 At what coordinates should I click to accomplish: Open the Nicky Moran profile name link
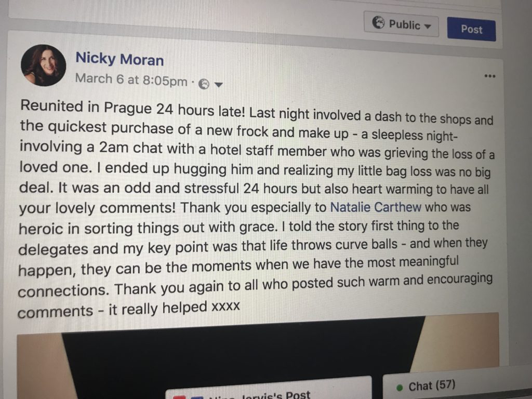click(x=119, y=59)
